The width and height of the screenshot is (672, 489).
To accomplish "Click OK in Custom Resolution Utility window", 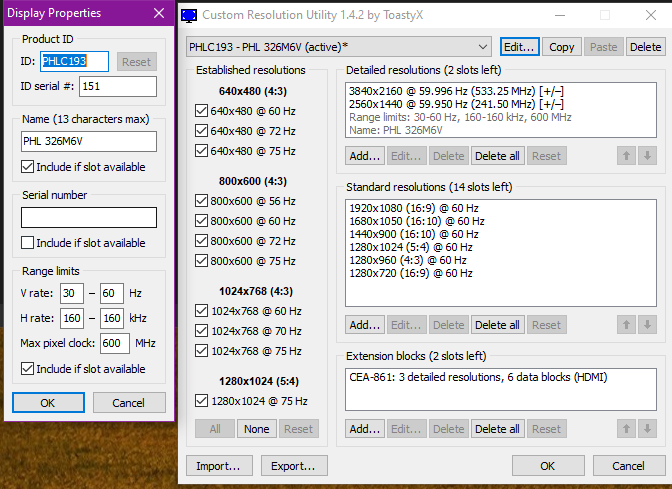I will point(548,465).
